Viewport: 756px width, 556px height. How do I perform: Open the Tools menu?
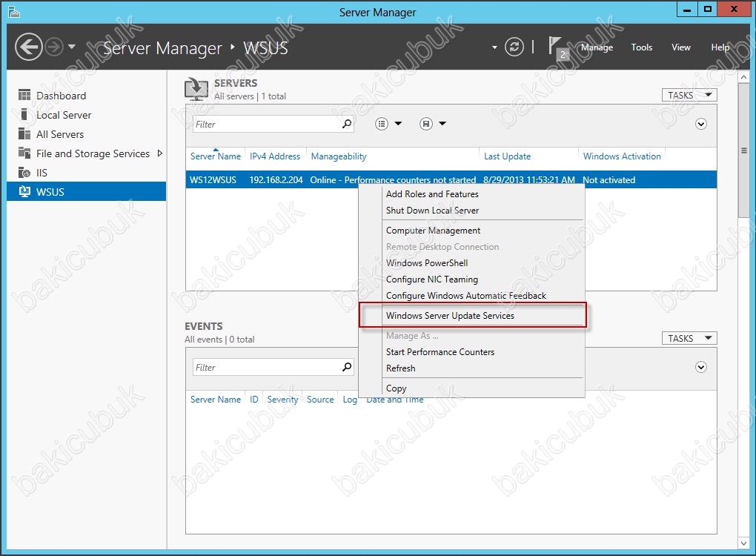click(641, 47)
